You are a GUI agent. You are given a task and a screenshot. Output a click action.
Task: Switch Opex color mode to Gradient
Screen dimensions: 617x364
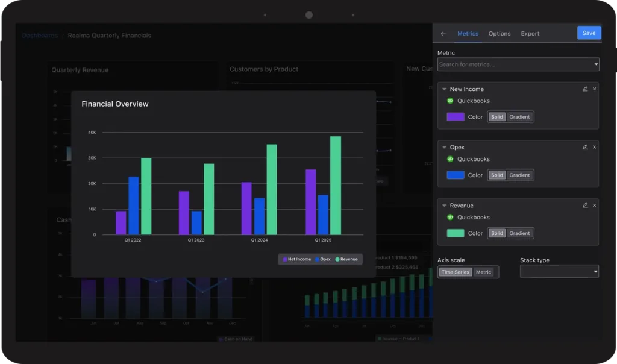coord(519,175)
